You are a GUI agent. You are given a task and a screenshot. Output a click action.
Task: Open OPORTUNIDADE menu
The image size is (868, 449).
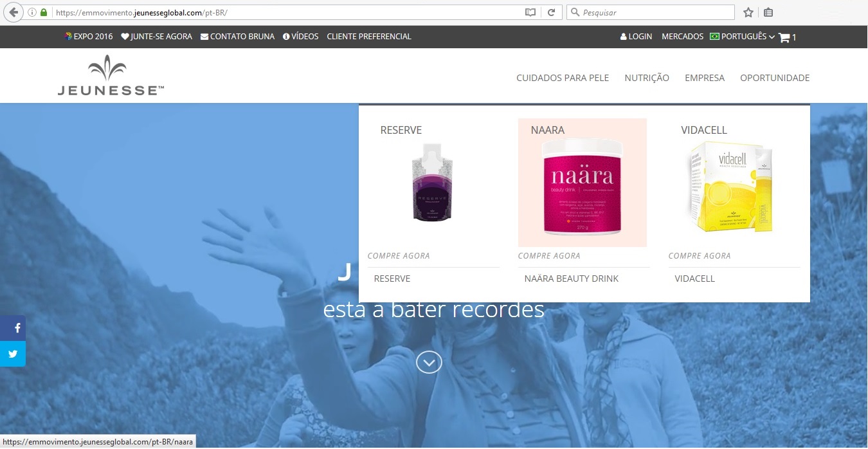pyautogui.click(x=775, y=78)
